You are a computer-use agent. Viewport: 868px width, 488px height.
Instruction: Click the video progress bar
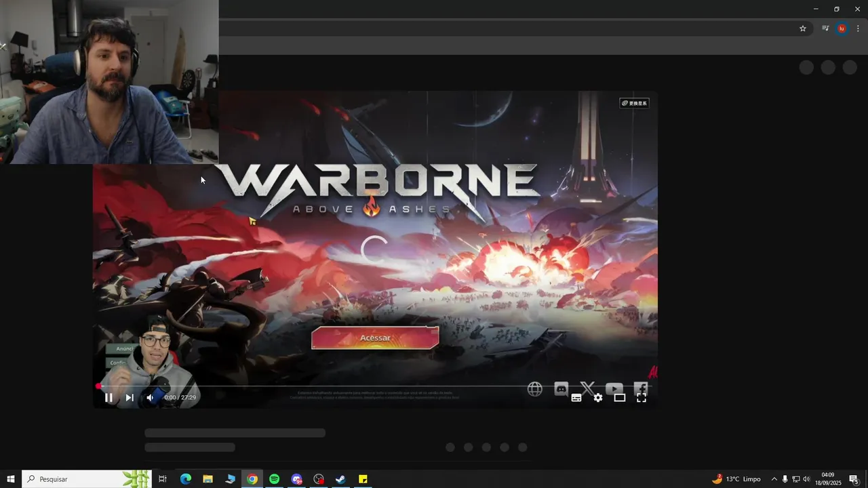(x=375, y=386)
